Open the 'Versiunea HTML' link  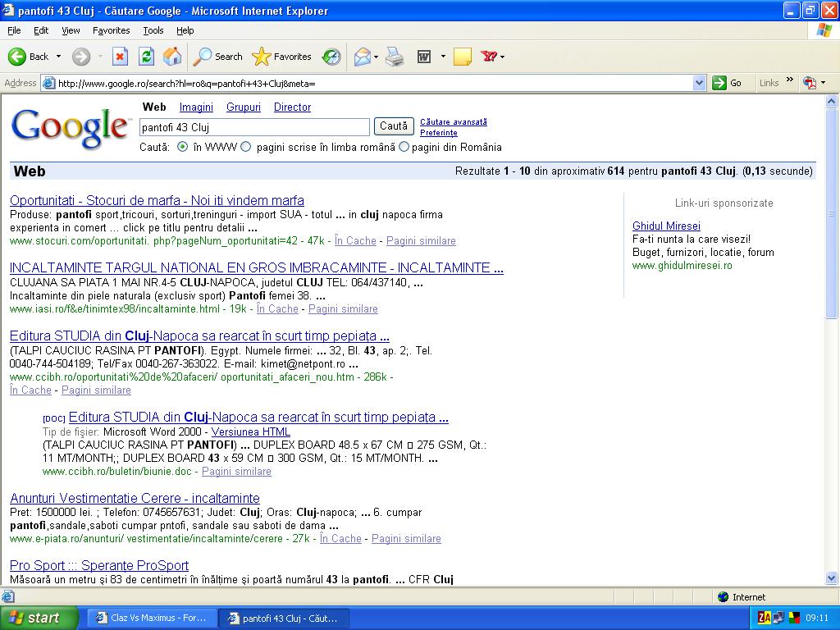(x=251, y=431)
